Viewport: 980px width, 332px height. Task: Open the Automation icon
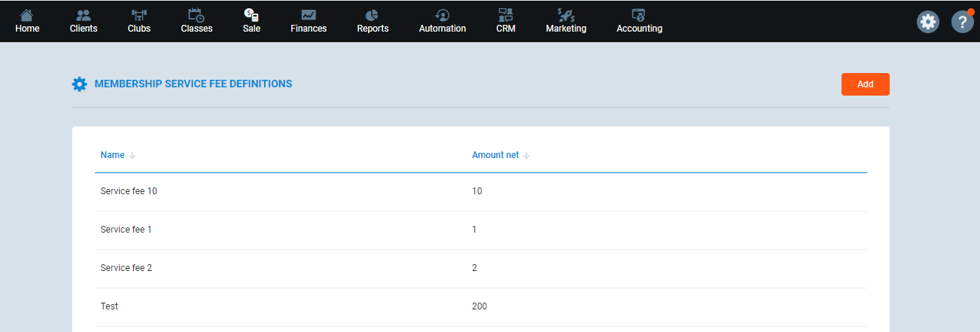pos(443,15)
